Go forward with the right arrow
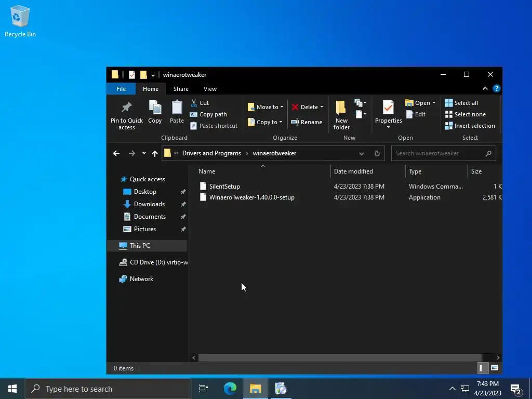The image size is (532, 399). pos(131,153)
